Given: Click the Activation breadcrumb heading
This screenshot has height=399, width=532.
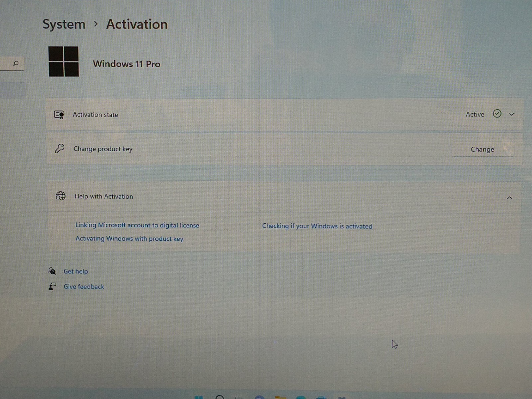Looking at the screenshot, I should (x=137, y=24).
